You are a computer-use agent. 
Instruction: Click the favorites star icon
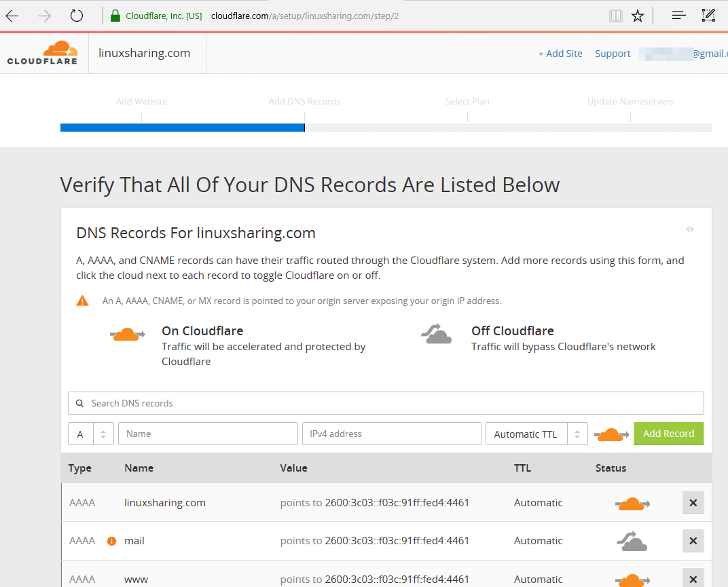pyautogui.click(x=638, y=16)
